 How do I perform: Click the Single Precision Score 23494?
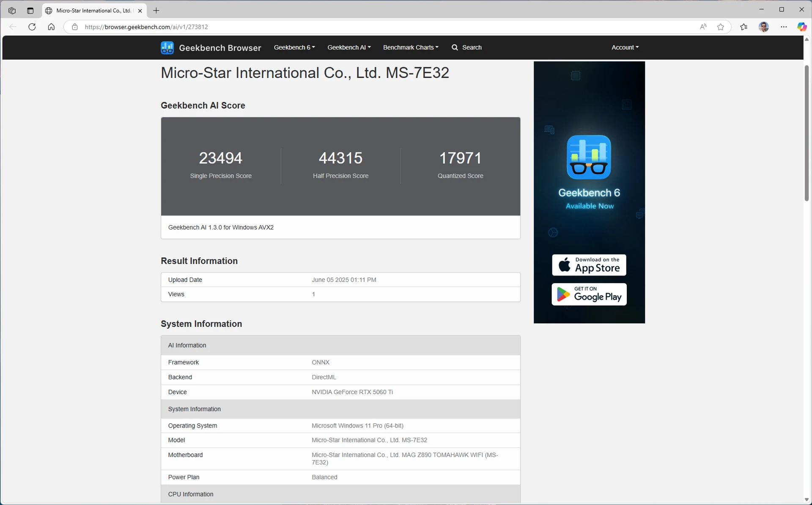[x=221, y=158]
